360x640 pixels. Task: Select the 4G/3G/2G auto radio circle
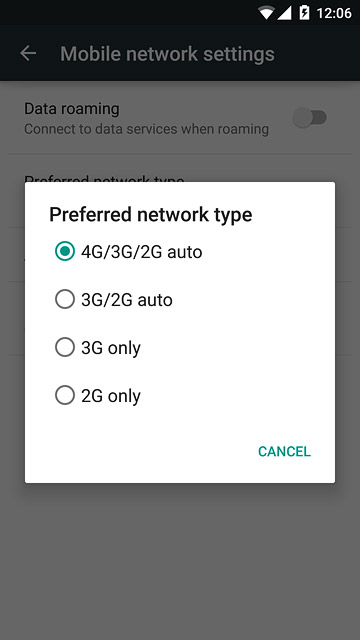pyautogui.click(x=65, y=251)
